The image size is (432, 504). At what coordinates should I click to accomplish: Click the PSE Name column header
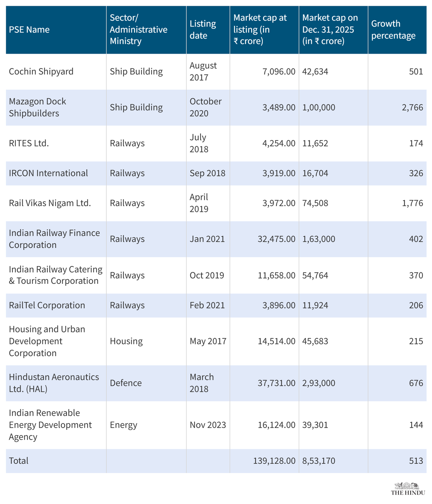(x=29, y=29)
